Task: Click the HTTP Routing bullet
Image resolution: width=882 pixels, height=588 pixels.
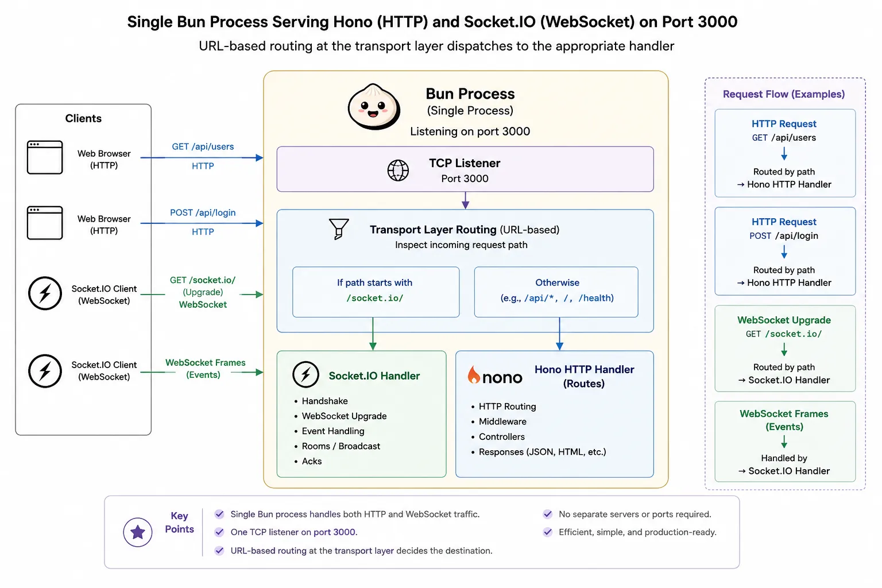Action: click(x=507, y=406)
